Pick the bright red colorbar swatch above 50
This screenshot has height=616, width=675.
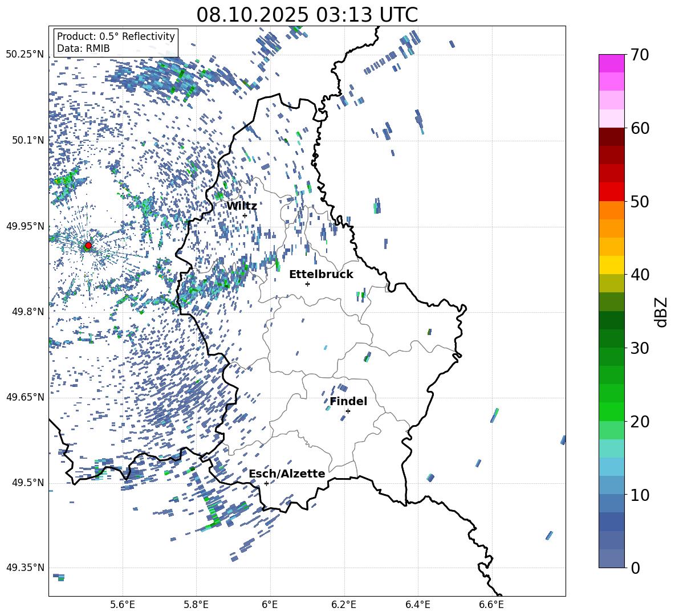tap(612, 191)
